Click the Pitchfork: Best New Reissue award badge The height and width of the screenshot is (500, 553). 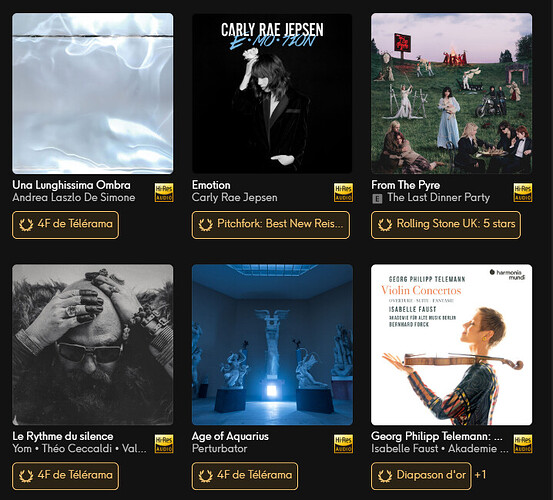click(x=271, y=225)
